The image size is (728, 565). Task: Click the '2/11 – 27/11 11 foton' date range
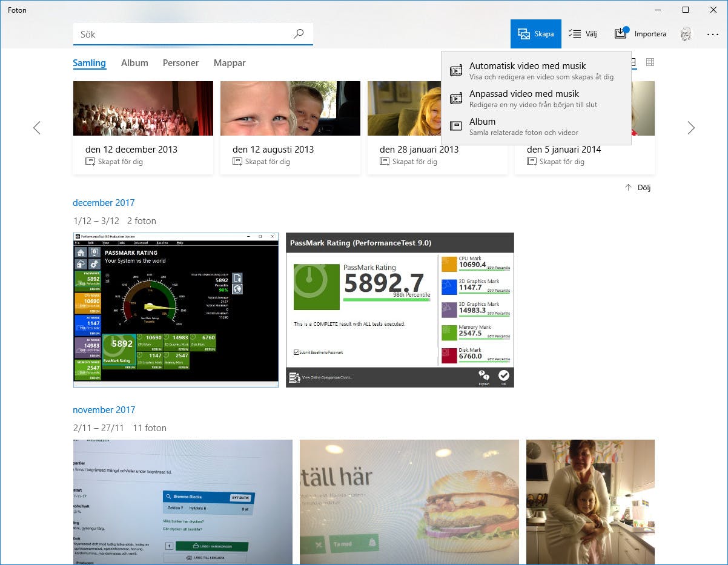(x=119, y=428)
